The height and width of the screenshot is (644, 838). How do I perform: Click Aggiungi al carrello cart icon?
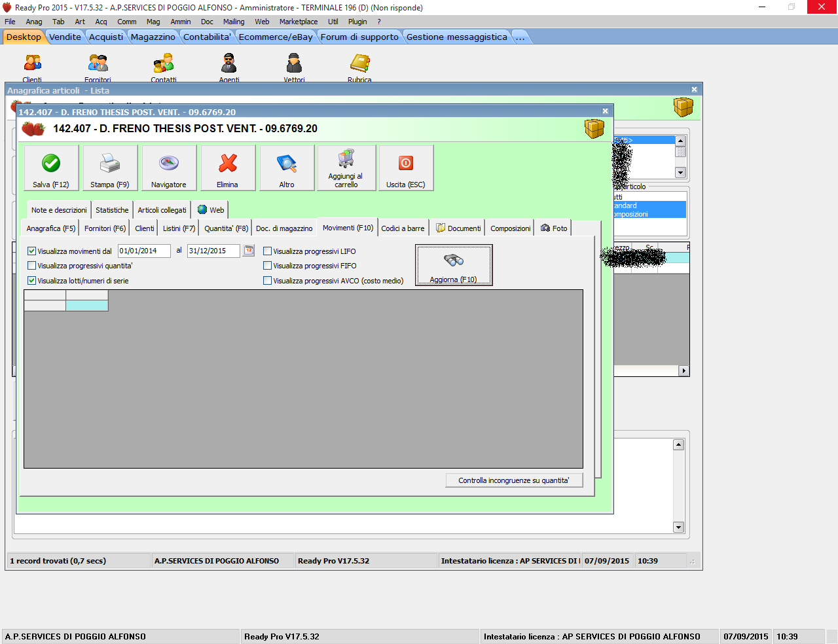click(x=346, y=158)
